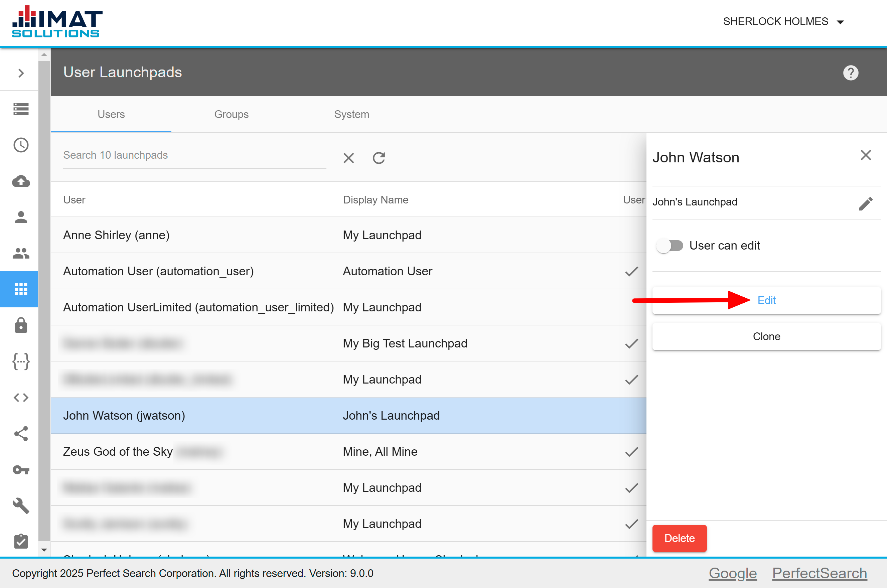Select the Zeus God of the Sky row

coord(349,451)
